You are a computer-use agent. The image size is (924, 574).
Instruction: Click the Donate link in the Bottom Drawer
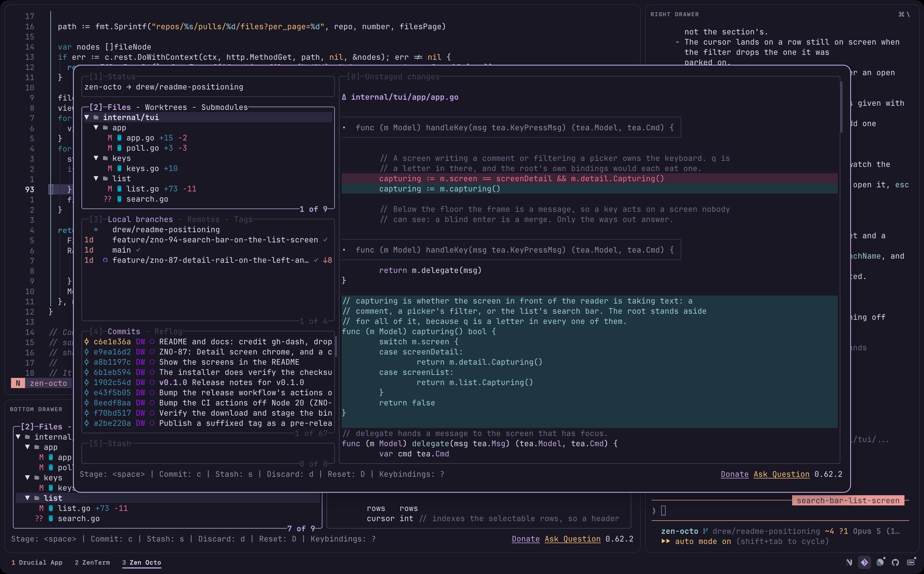pos(526,539)
